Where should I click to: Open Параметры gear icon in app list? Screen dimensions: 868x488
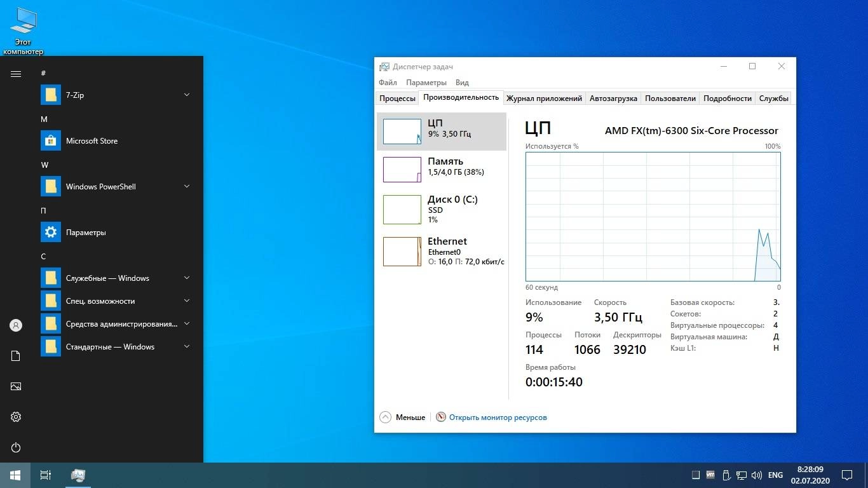(51, 232)
